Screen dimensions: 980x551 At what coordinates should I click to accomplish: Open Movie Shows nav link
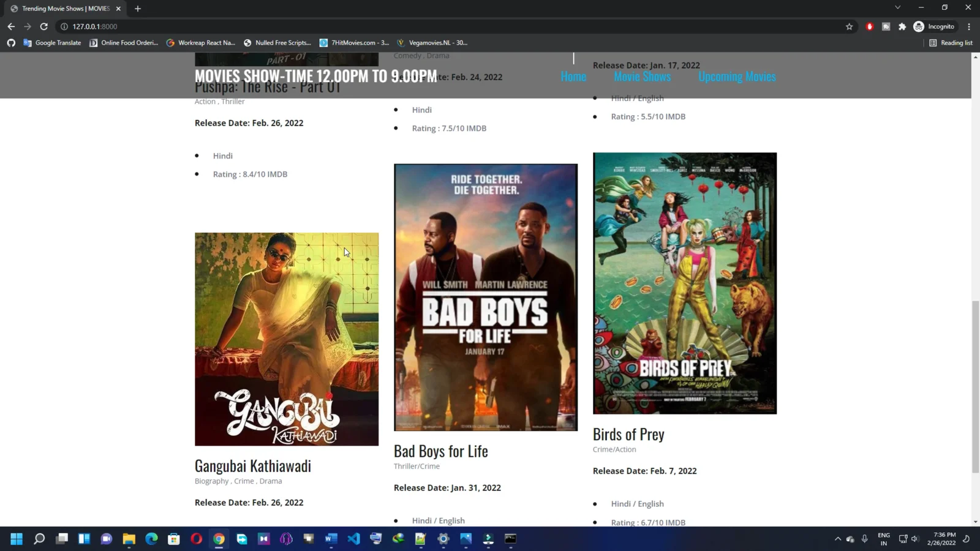[x=642, y=77]
